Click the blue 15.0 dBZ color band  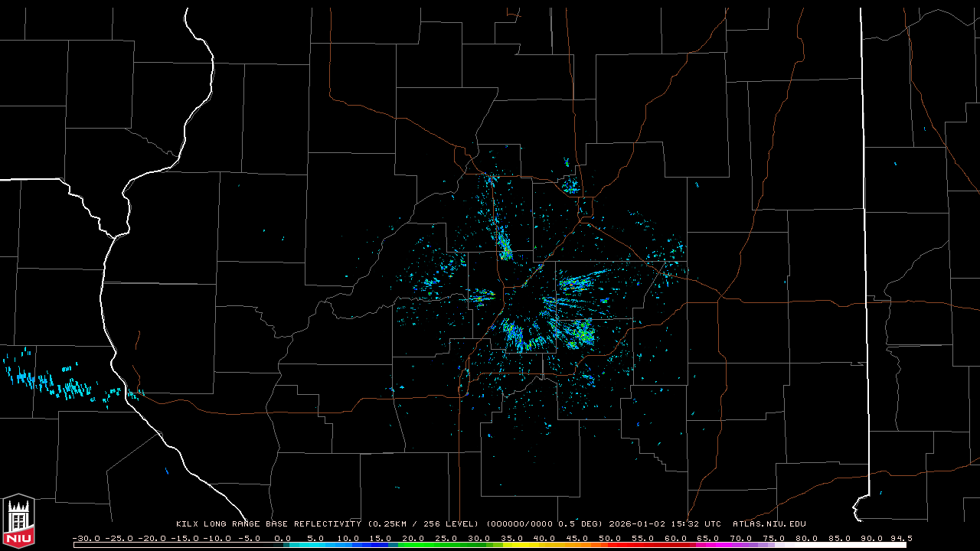pos(381,545)
